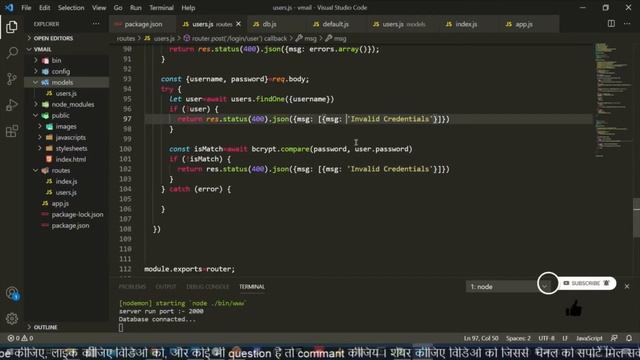Click the VS Code logo icon
The image size is (640, 360).
9,7
